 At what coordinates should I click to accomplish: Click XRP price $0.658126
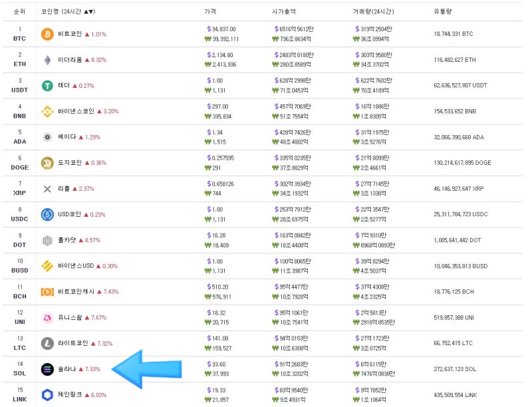click(x=221, y=184)
